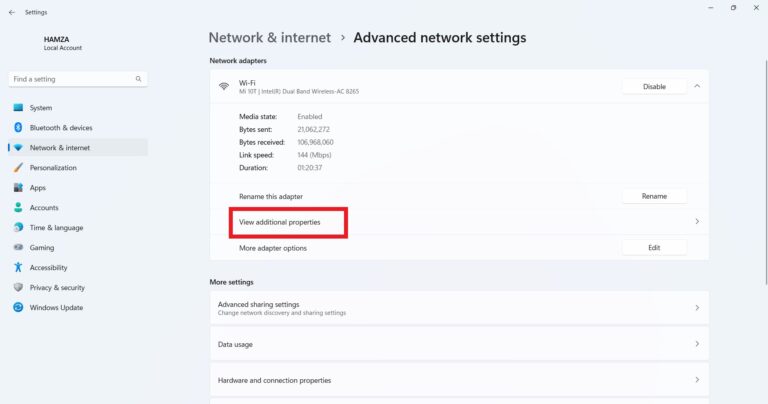Open Privacy & security settings
Screen dimensions: 768x404
(56, 288)
